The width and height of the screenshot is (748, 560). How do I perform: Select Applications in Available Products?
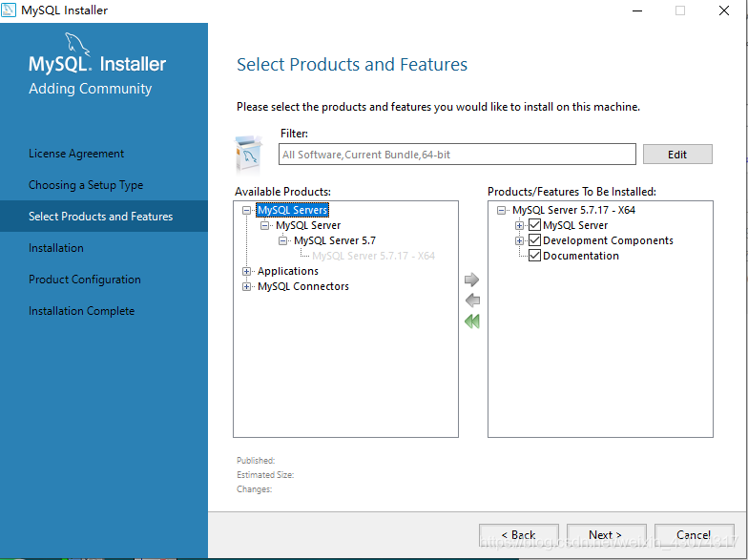[288, 271]
